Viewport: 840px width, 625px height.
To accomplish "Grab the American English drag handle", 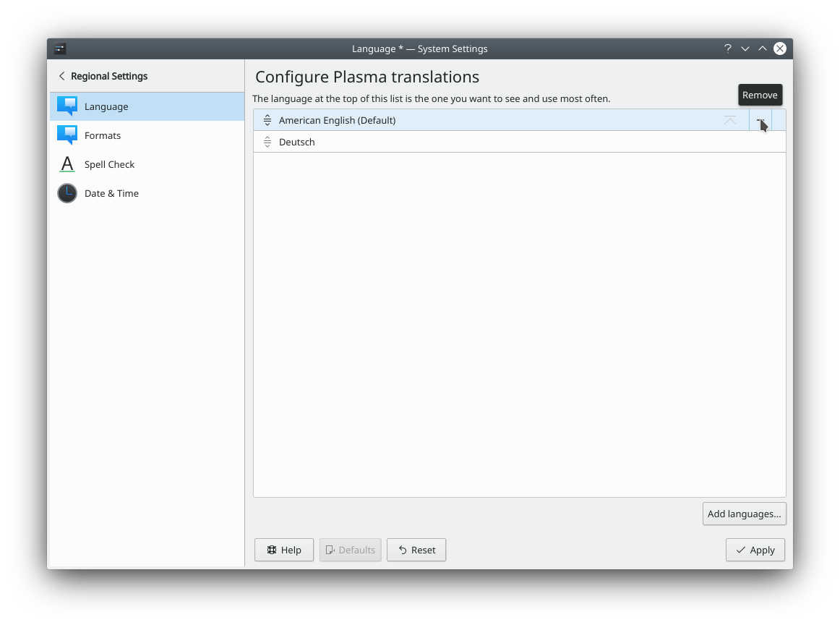I will pos(267,121).
